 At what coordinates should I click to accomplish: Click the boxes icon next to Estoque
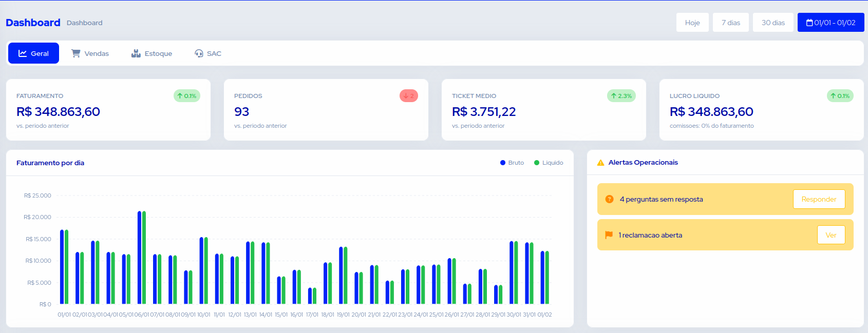click(136, 53)
